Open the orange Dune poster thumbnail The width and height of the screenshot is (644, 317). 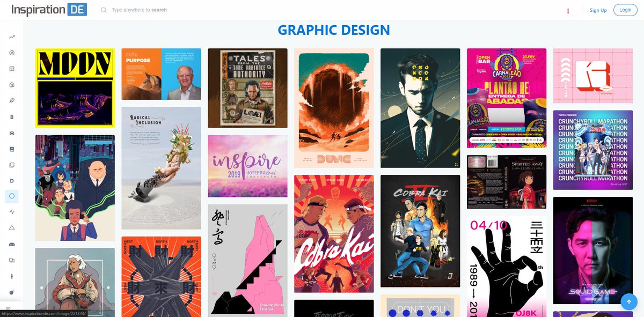[x=334, y=108]
